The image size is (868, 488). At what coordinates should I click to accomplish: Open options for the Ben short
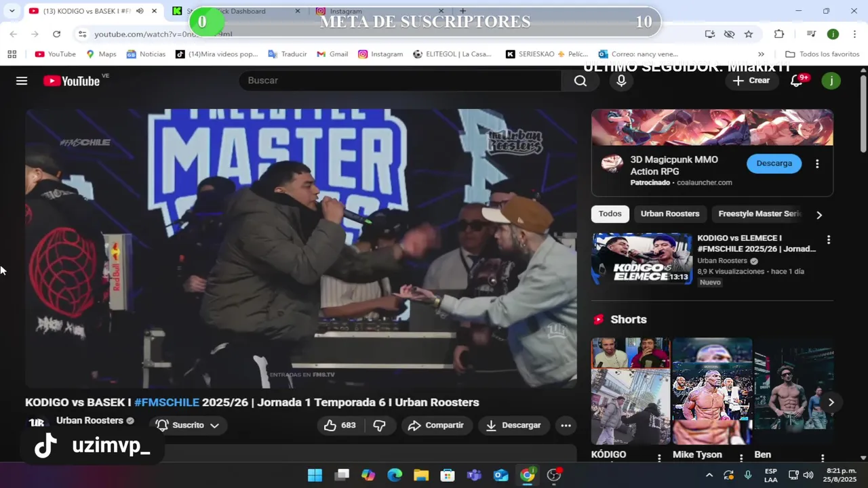pos(823,458)
